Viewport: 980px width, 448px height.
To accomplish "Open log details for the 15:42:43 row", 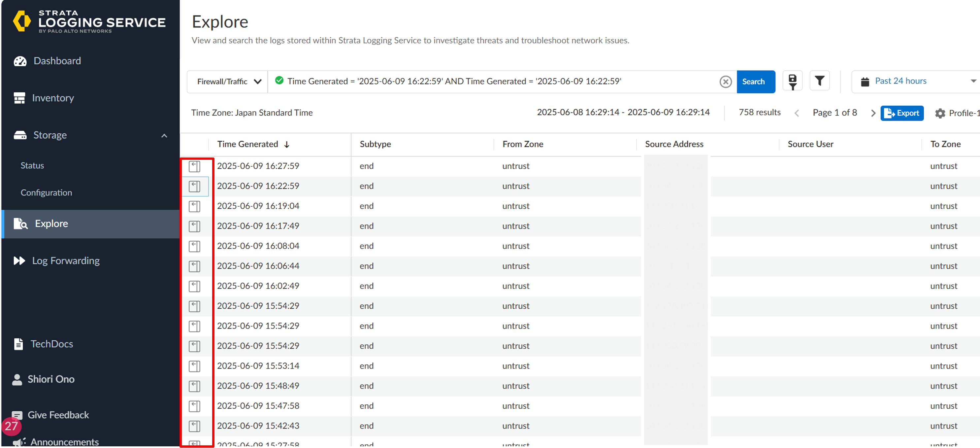I will click(194, 426).
